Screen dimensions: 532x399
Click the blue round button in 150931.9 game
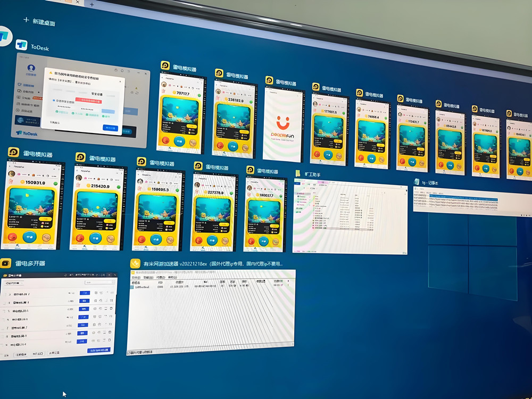(30, 236)
